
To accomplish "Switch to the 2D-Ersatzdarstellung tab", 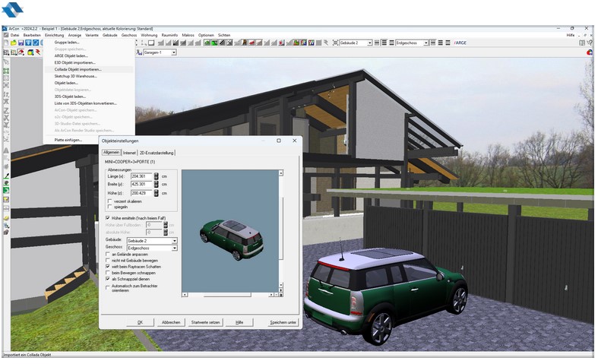I will pos(157,153).
